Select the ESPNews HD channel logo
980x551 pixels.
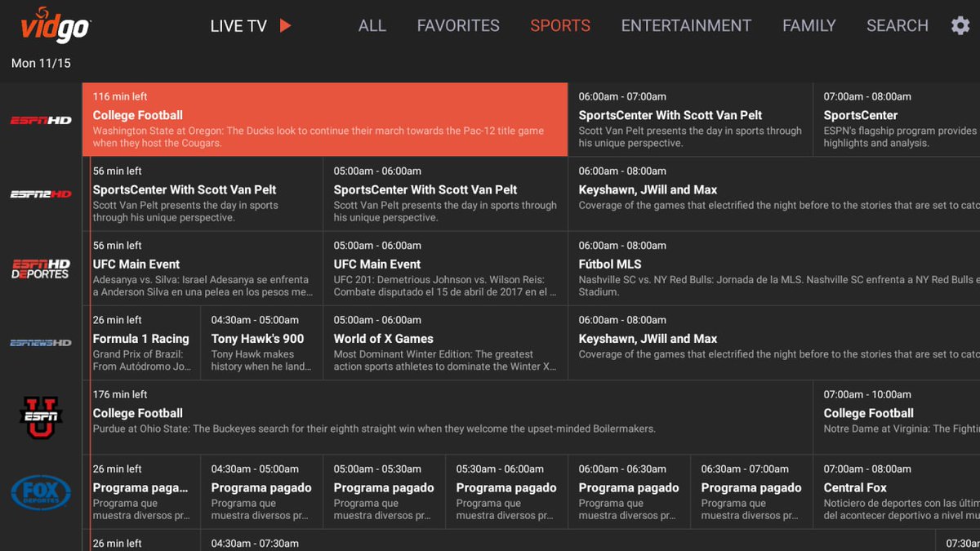click(x=41, y=343)
